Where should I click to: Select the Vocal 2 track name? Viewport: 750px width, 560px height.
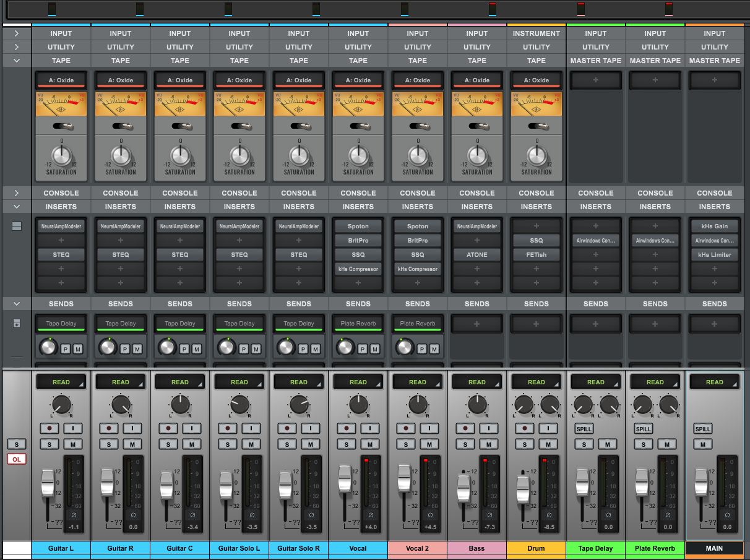point(418,548)
